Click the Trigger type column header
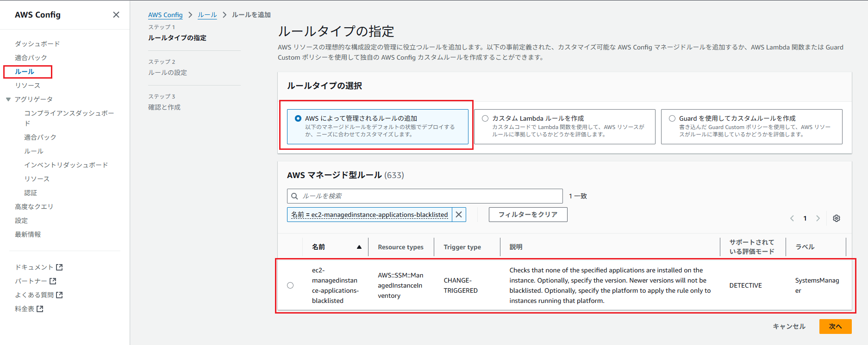 coord(462,247)
